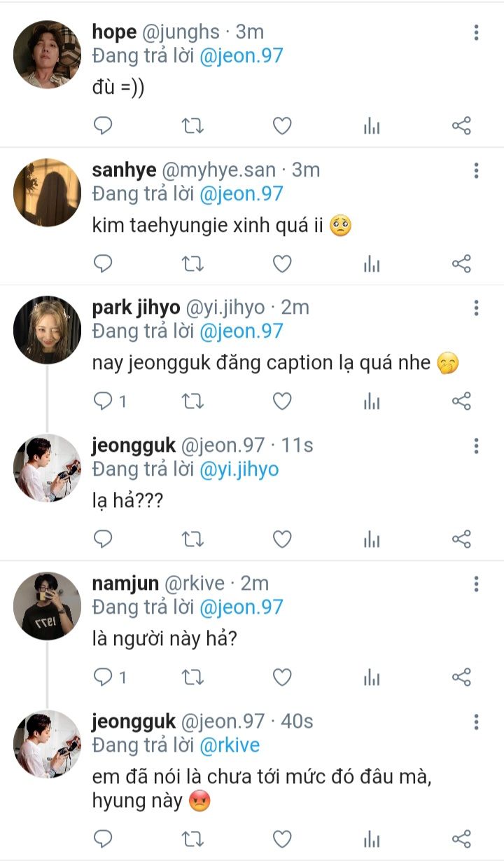Open the @jeon.97 mention in hope's tweet
Viewport: 504px width, 861px height.
point(241,56)
